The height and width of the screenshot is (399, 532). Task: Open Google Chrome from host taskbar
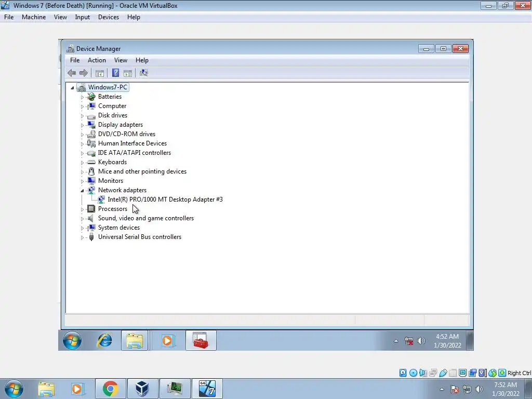[110, 389]
